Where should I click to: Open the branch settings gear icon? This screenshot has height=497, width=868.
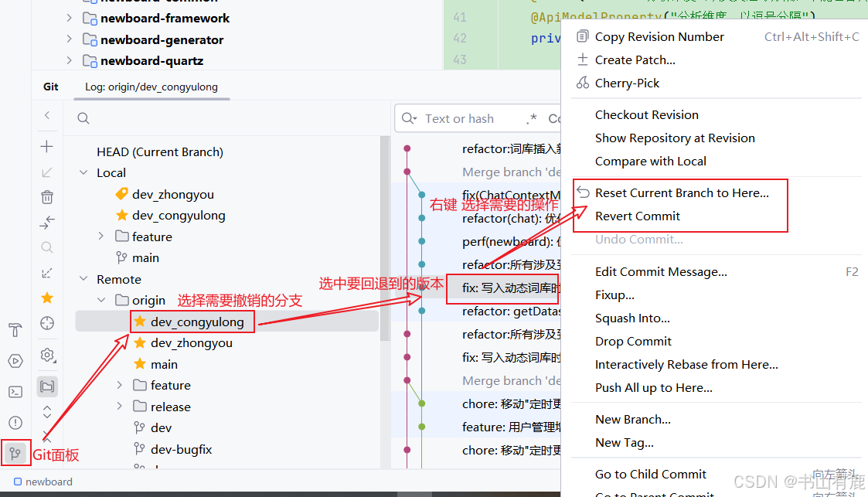tap(47, 355)
